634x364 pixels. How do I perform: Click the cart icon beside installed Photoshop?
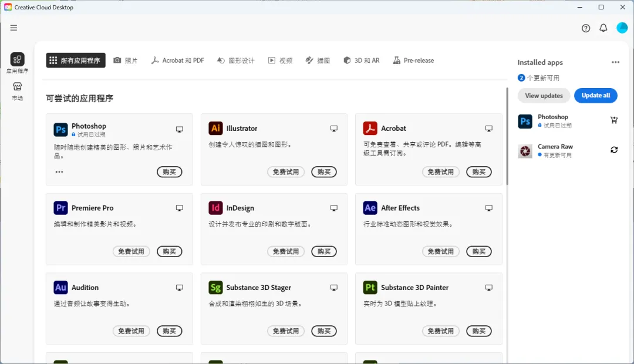click(614, 120)
